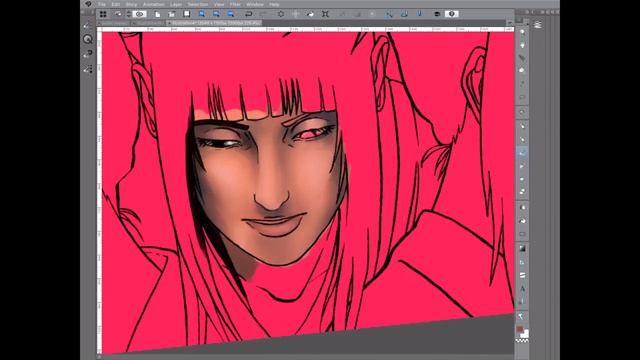Toggle the eye-shaped switch in command bar
The width and height of the screenshot is (640, 360).
tap(140, 14)
